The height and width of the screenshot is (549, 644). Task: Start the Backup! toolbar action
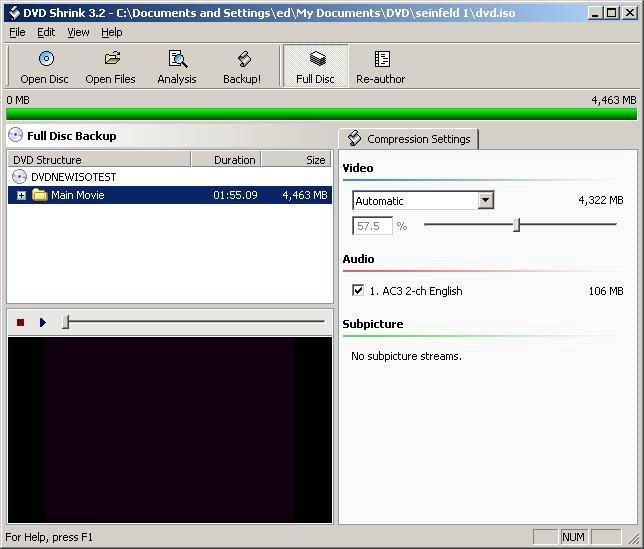point(242,67)
